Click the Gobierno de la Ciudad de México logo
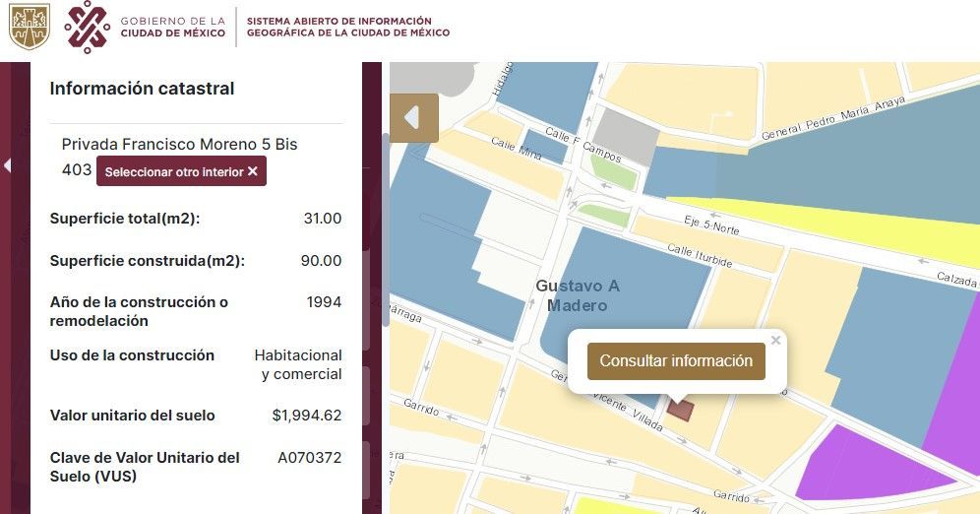This screenshot has width=980, height=514. click(x=145, y=27)
